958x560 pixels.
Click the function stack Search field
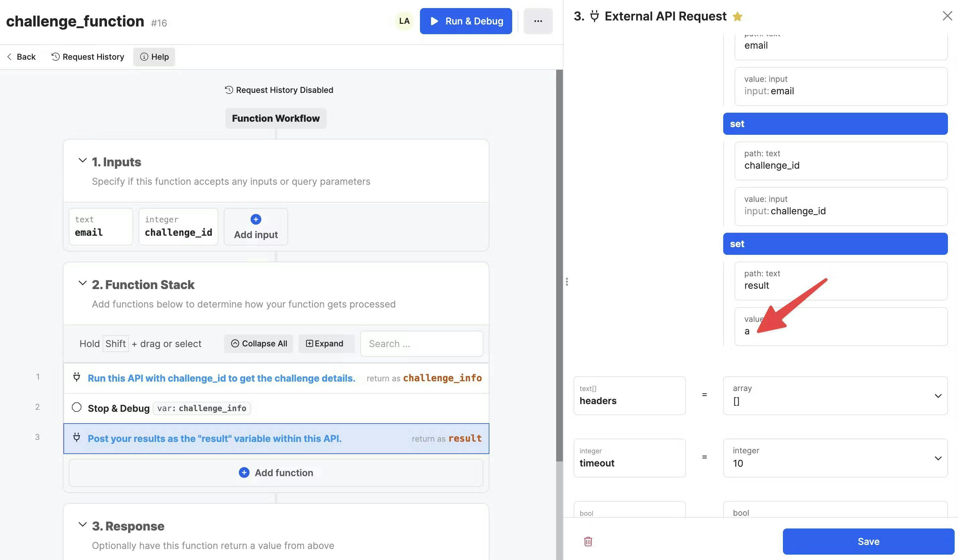(x=421, y=344)
